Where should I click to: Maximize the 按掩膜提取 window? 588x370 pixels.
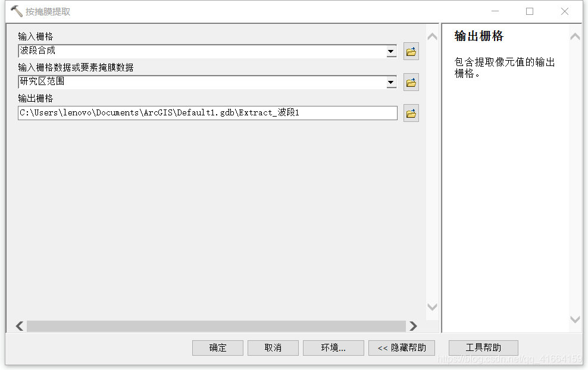[530, 11]
